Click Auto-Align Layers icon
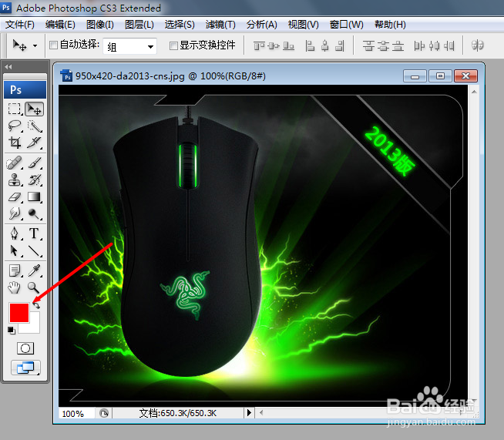504x440 pixels. pyautogui.click(x=478, y=45)
